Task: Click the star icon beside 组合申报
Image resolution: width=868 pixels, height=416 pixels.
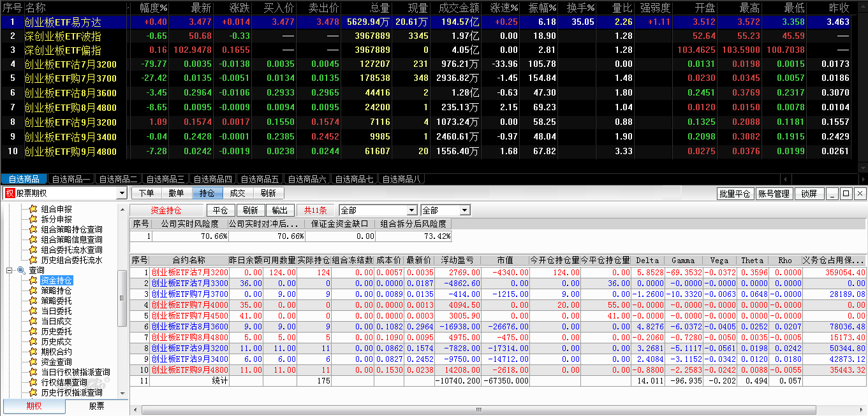Action: click(x=33, y=209)
